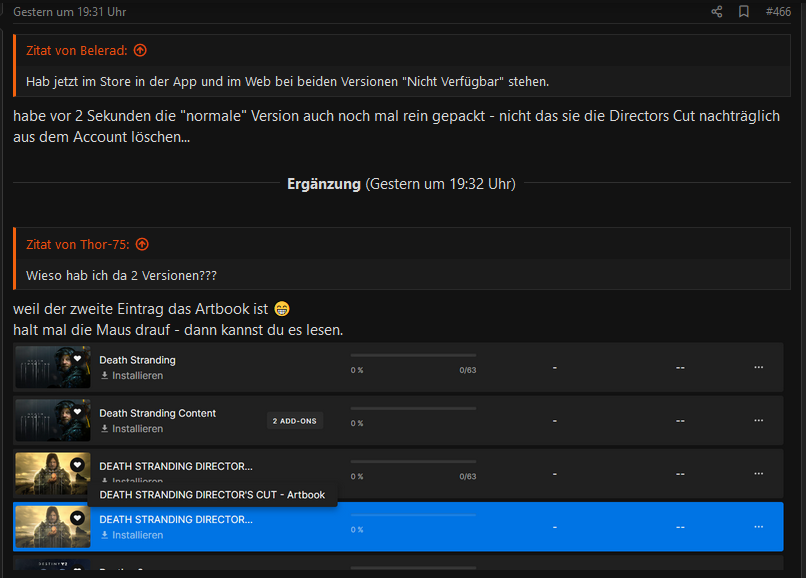
Task: Open three-dot menu for Death Stranding Content
Action: coord(759,420)
